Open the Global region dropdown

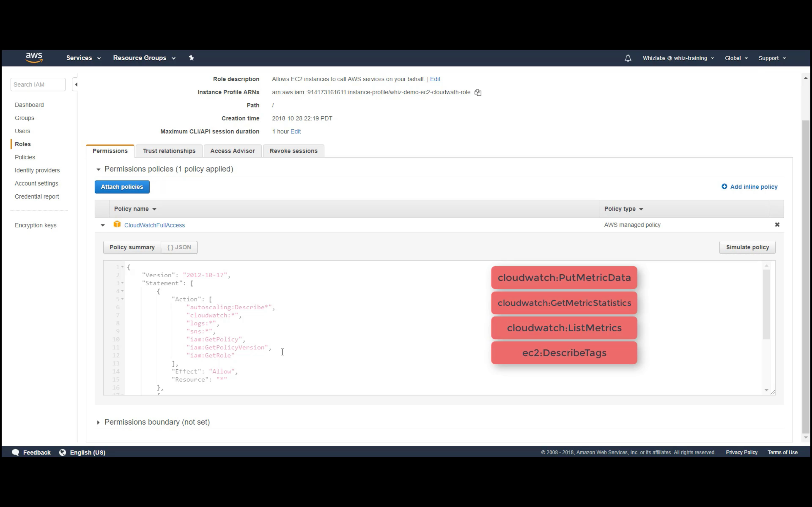click(736, 58)
